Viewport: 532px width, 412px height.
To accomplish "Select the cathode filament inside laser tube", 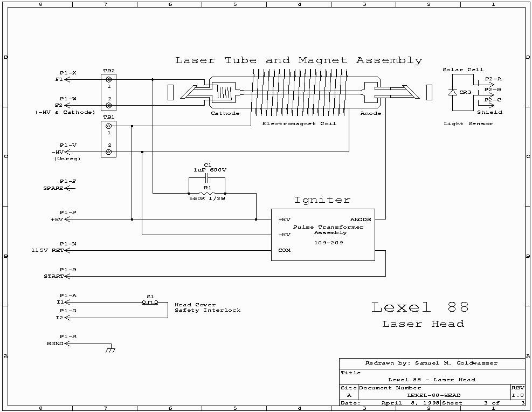I will [224, 92].
